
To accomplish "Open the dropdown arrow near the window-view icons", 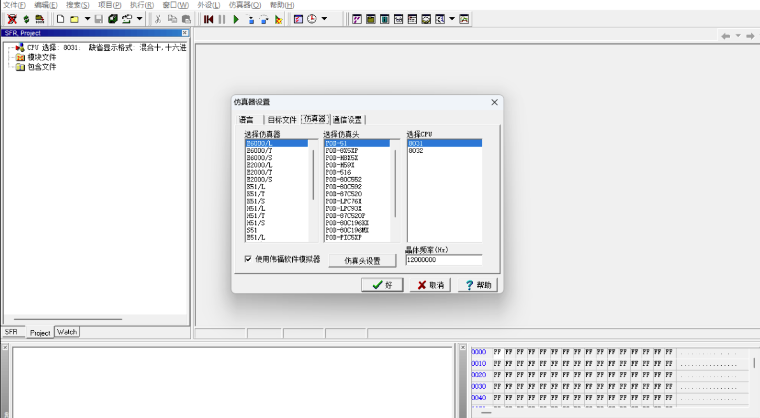I will click(452, 19).
